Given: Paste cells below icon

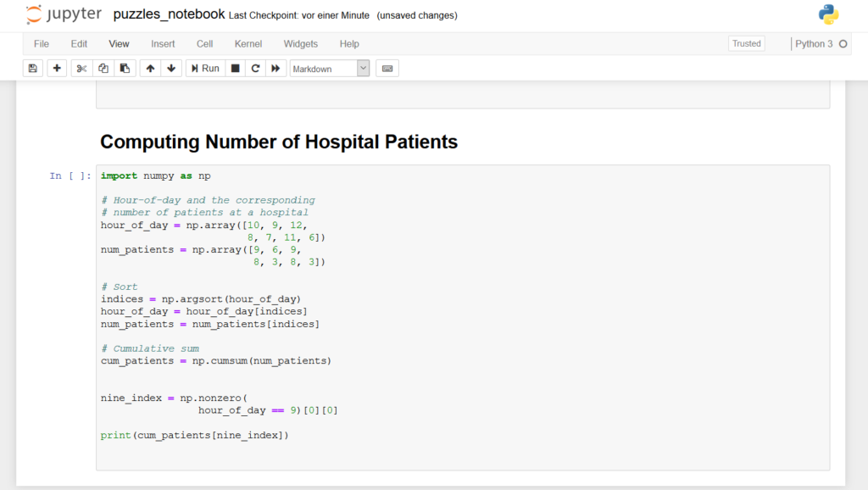Looking at the screenshot, I should coord(124,69).
